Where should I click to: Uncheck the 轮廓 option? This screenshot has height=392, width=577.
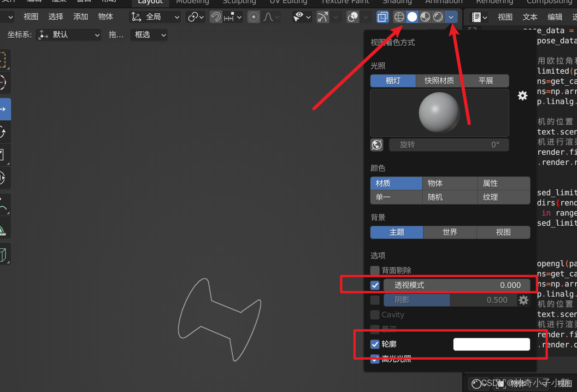(374, 344)
